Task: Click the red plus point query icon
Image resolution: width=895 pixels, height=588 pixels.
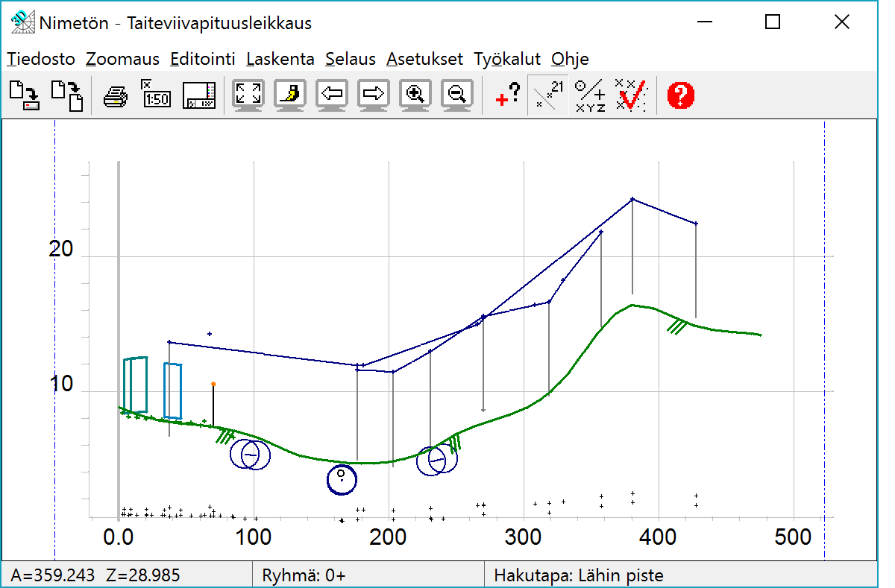Action: click(x=507, y=95)
